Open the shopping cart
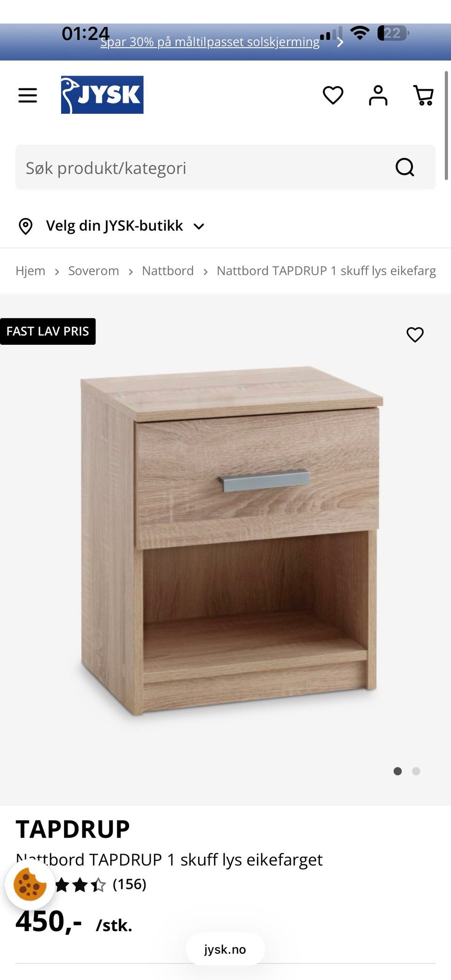The width and height of the screenshot is (451, 980). click(423, 95)
